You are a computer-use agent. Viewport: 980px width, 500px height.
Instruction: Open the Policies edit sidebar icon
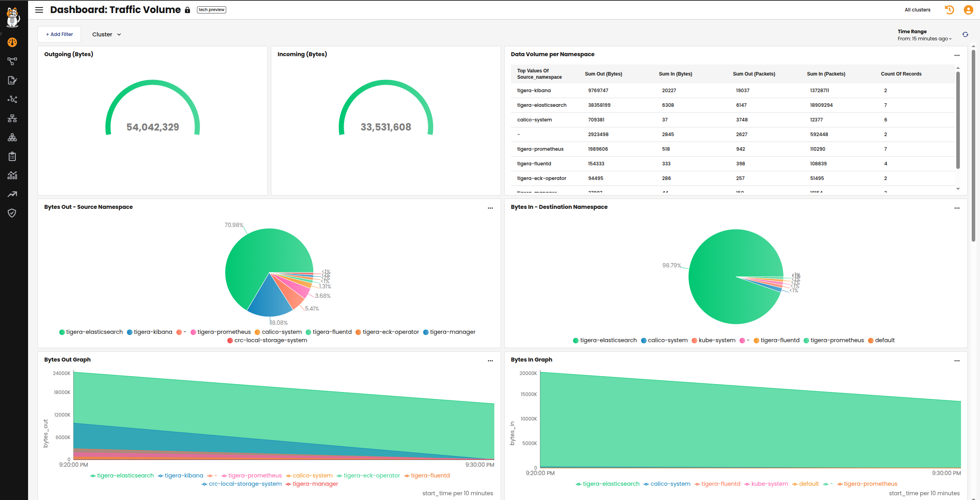tap(12, 80)
